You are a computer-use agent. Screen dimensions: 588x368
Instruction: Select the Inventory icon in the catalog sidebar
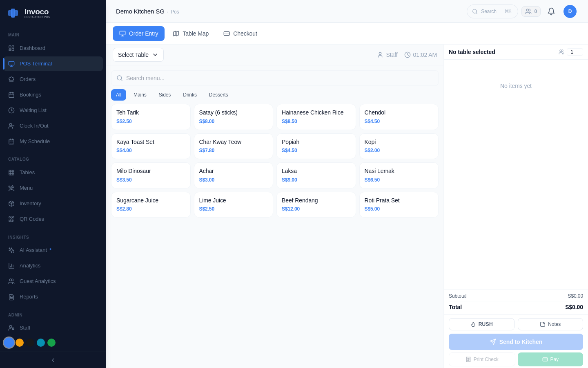pos(11,203)
